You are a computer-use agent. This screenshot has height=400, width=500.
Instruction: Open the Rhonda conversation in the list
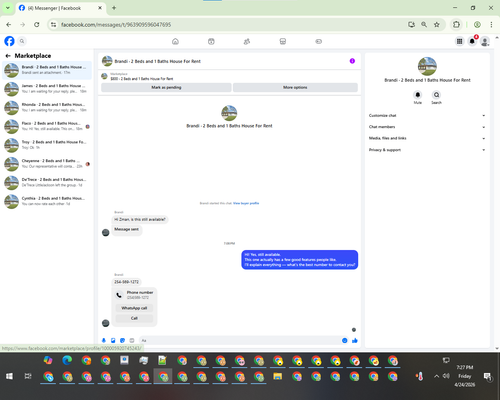tap(47, 107)
